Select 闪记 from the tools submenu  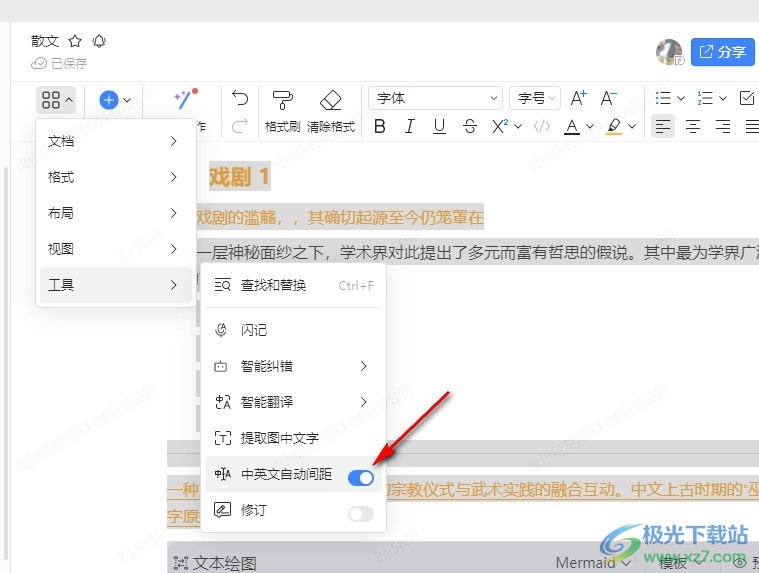coord(293,330)
